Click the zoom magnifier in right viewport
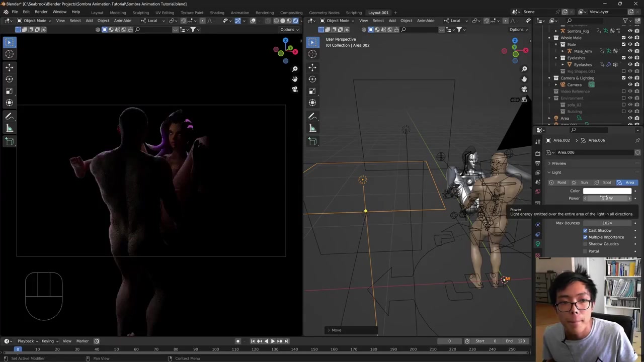 point(524,69)
